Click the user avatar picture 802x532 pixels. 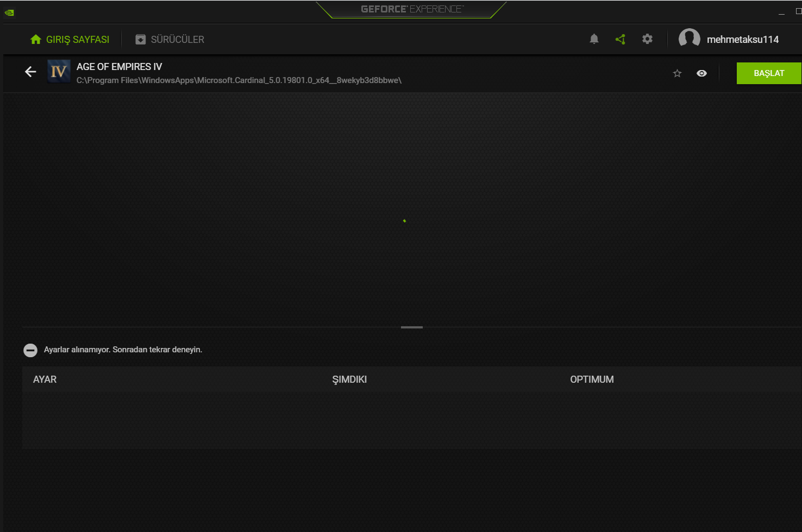coord(689,39)
